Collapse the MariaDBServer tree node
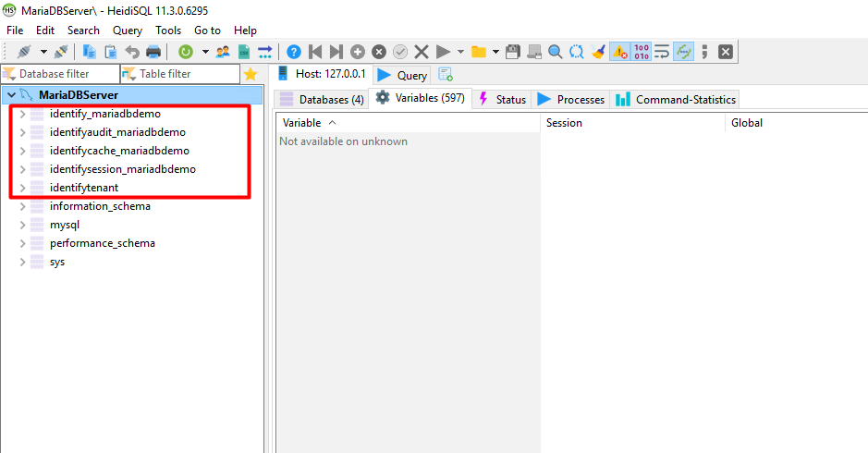 (x=12, y=95)
